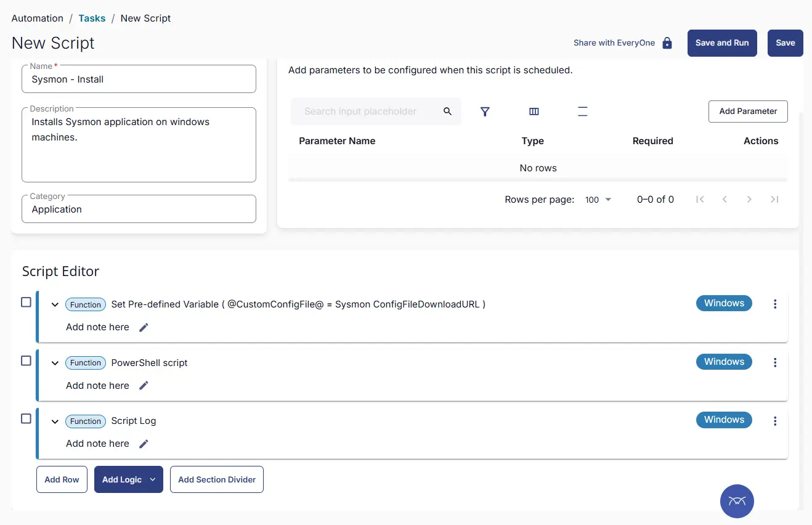Open the column chooser icon

pos(534,112)
